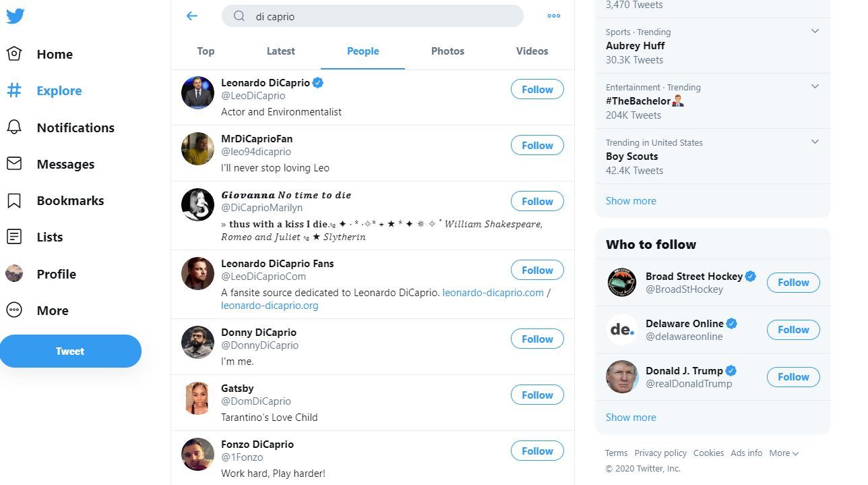Open Notifications bell icon
Screen dimensions: 868x485
coord(14,127)
